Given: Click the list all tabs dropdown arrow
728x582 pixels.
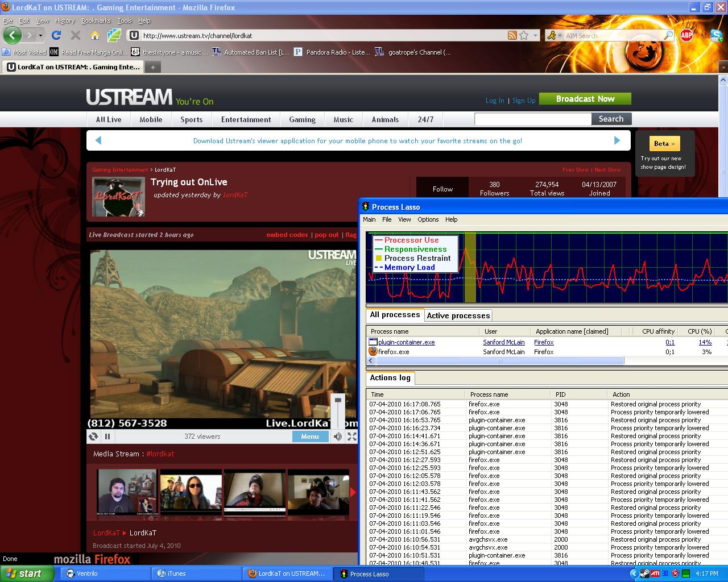Looking at the screenshot, I should [723, 68].
